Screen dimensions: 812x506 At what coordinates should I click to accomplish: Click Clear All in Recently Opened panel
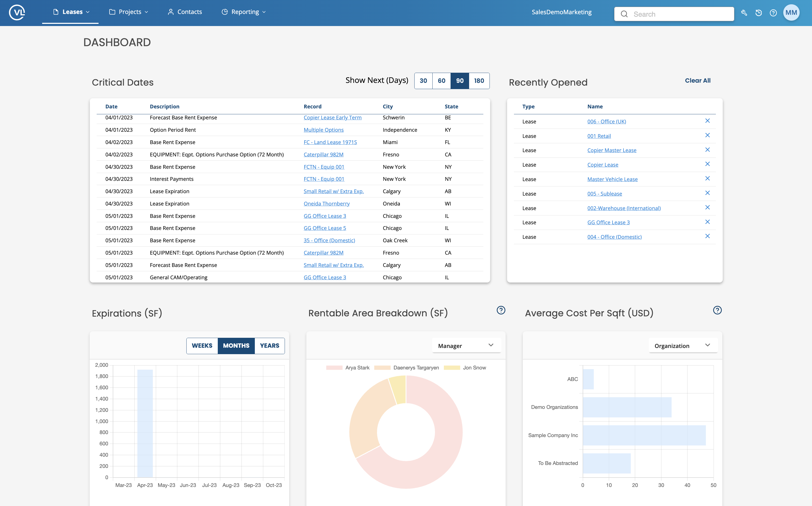(698, 80)
